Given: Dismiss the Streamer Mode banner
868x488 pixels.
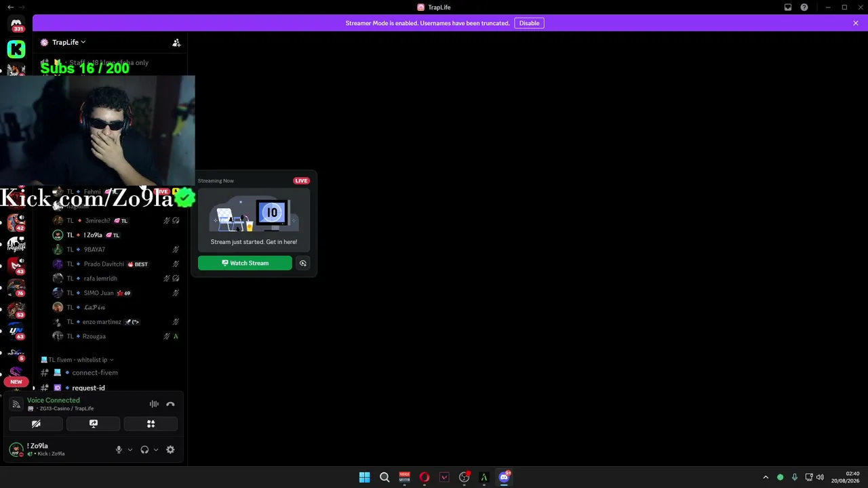Looking at the screenshot, I should [856, 23].
